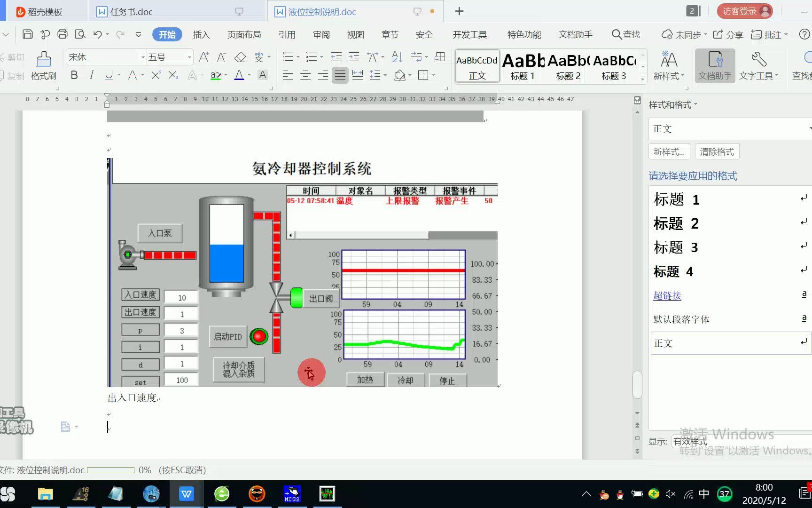Click the Print icon in quick toolbar
This screenshot has height=508, width=812.
[62, 34]
